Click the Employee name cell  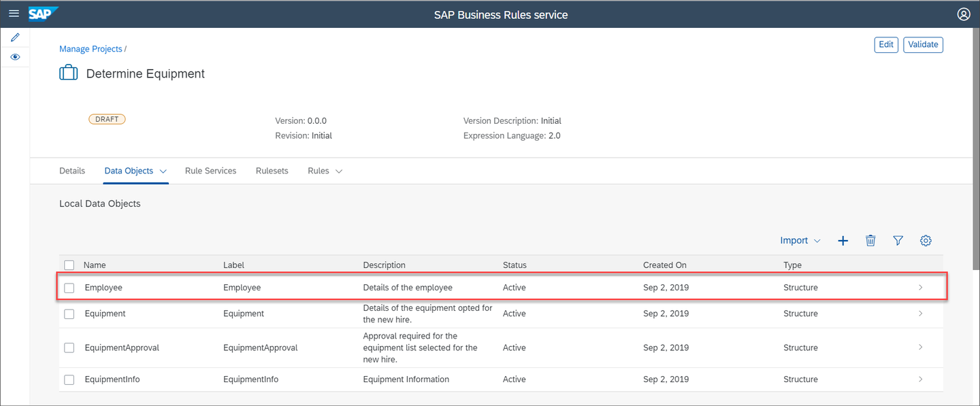click(103, 288)
